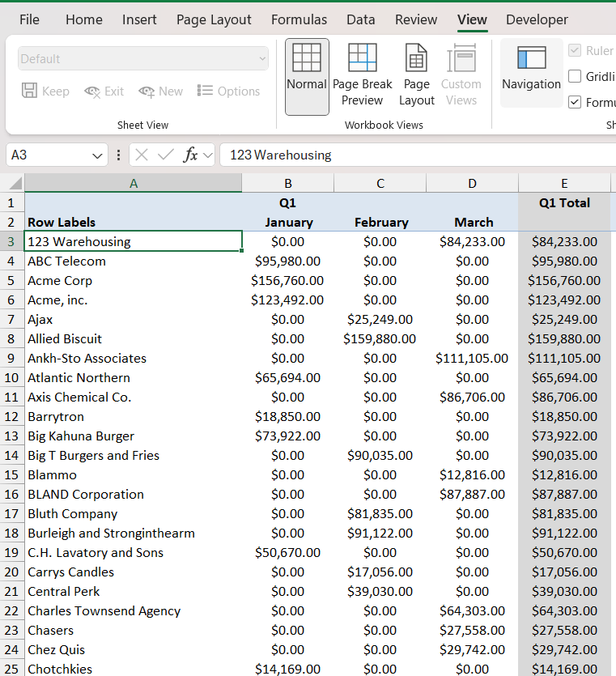Viewport: 616px width, 676px height.
Task: Select the January header cell
Action: pos(288,222)
